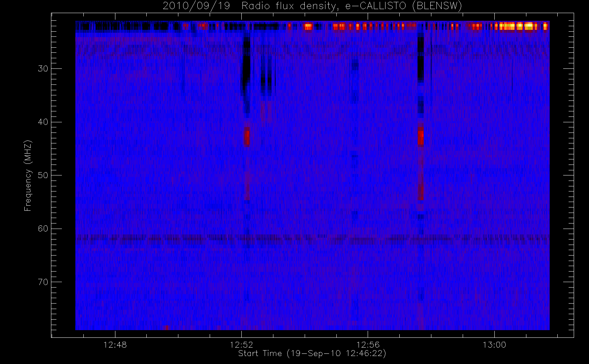Click the 12:52 time tick label
The width and height of the screenshot is (589, 364).
(x=241, y=345)
